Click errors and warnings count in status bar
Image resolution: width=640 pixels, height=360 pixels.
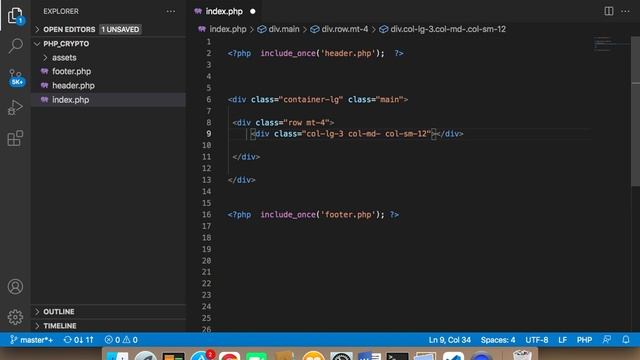pyautogui.click(x=121, y=340)
